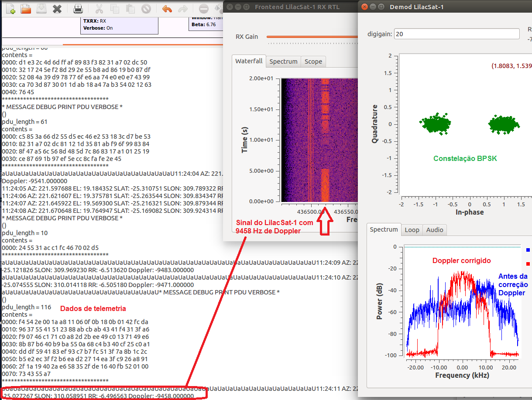Click the Disable block minus icon

[204, 8]
